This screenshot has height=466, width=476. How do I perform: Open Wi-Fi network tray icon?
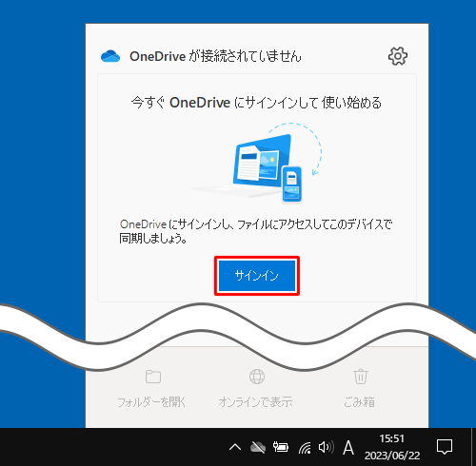[305, 447]
